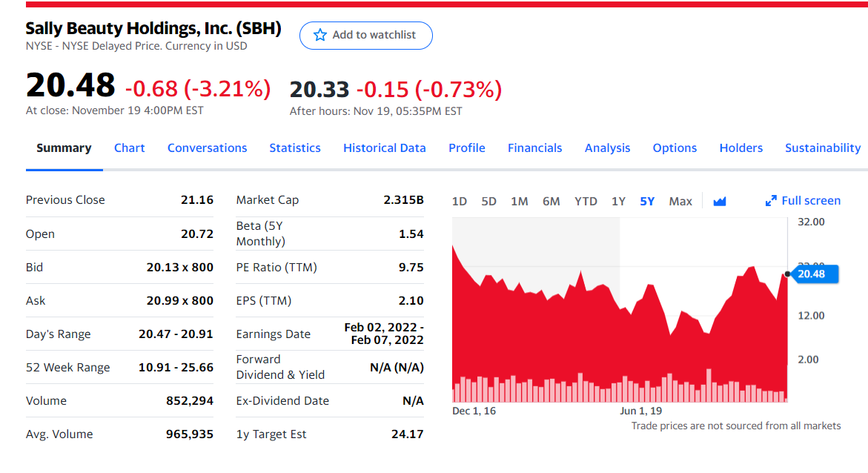Select the 1M chart range
The width and height of the screenshot is (868, 473).
pos(520,201)
